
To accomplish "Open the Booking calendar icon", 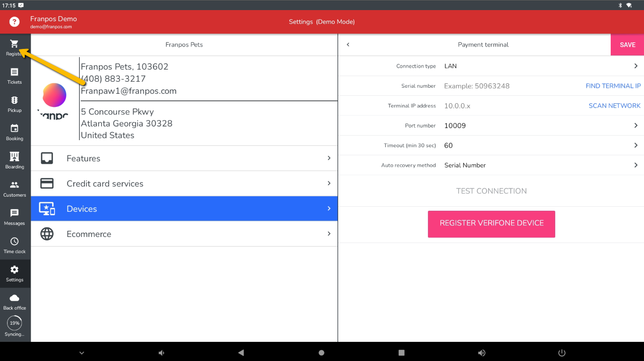I will 14,129.
